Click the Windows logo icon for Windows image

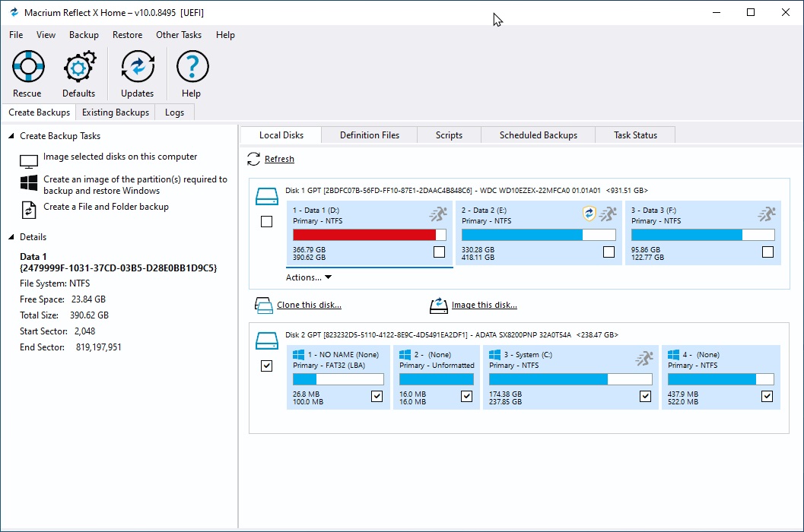point(29,183)
